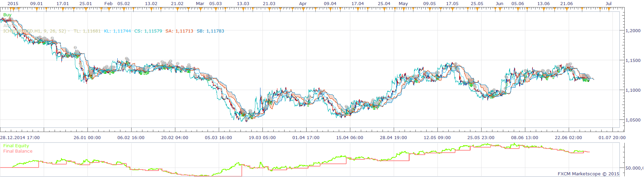This screenshot has width=644, height=177.
Task: Click the 22.06 02:00 timestamp label
Action: [x=568, y=138]
